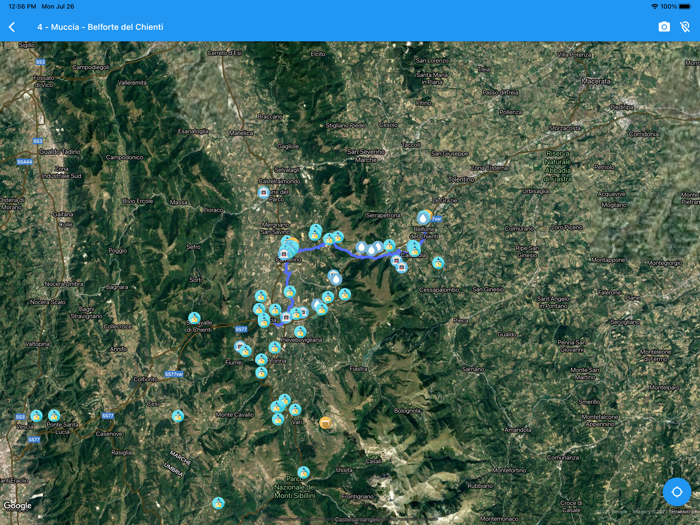Image resolution: width=700 pixels, height=525 pixels.
Task: Tap the Monte Cavallo place label
Action: (236, 414)
